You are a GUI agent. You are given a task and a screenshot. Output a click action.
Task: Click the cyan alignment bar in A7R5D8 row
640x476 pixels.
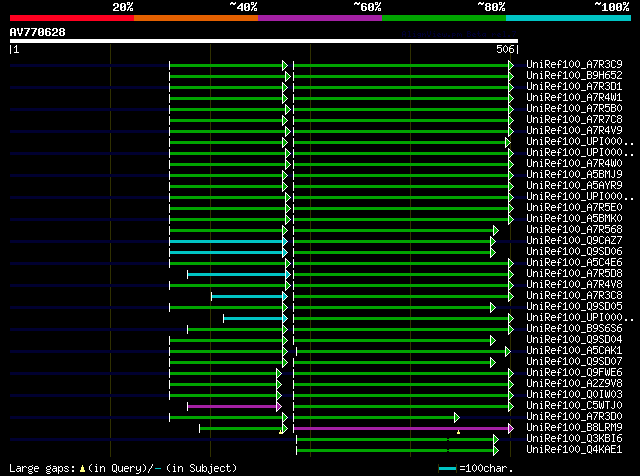[x=237, y=275]
